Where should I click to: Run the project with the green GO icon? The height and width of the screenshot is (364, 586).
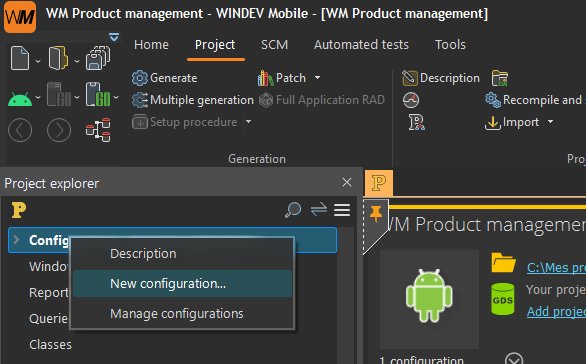tap(98, 95)
